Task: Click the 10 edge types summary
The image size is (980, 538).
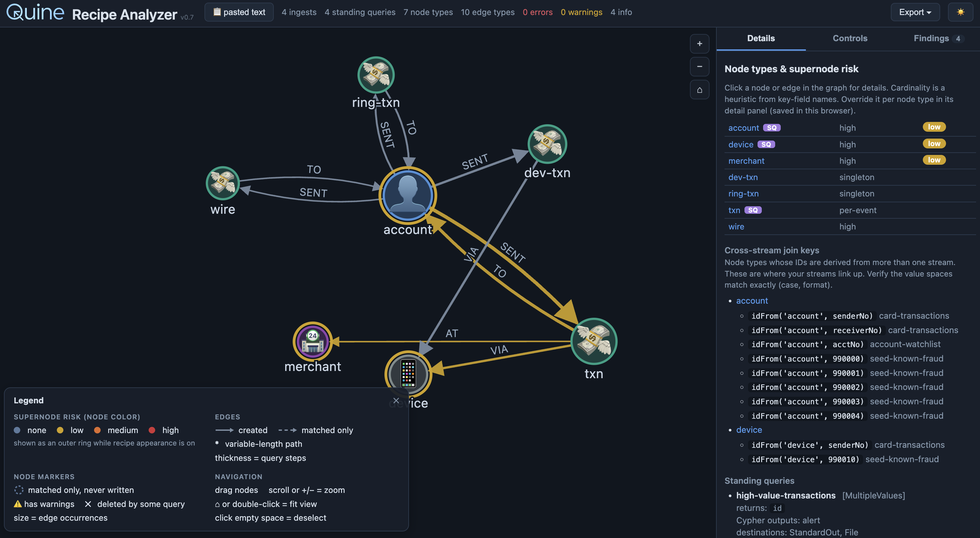Action: click(487, 12)
